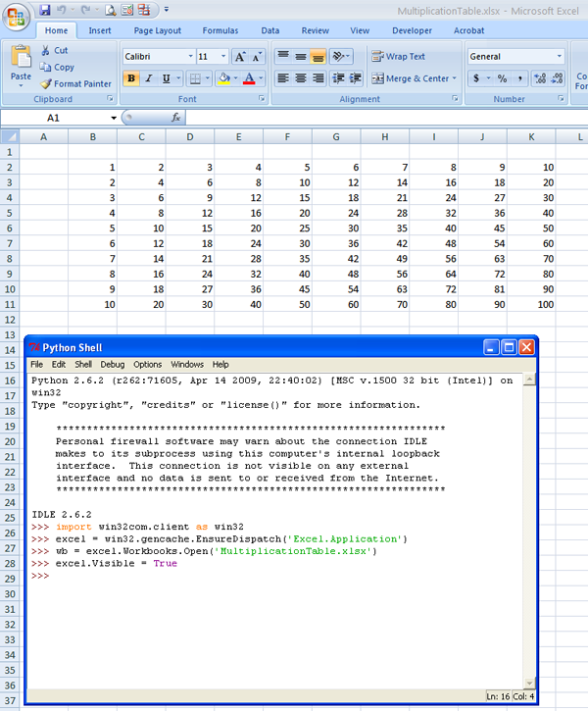Save workbook from Quick Access Toolbar
The width and height of the screenshot is (588, 711).
[x=44, y=10]
